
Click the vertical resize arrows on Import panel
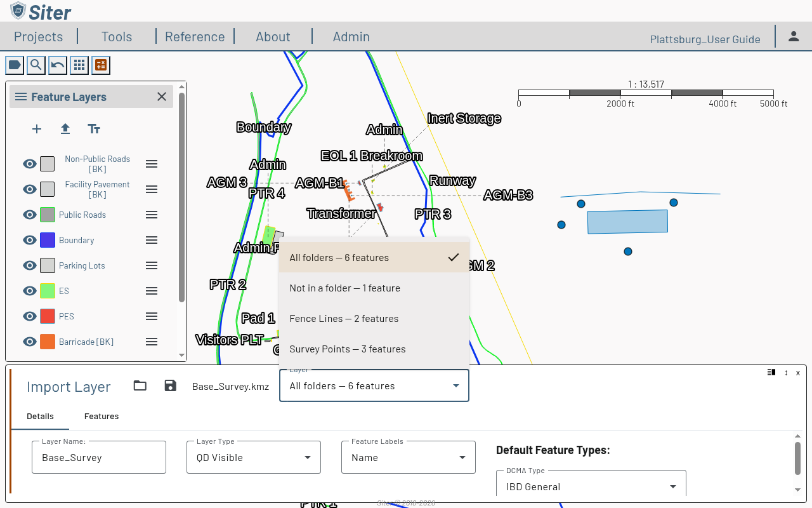click(786, 373)
